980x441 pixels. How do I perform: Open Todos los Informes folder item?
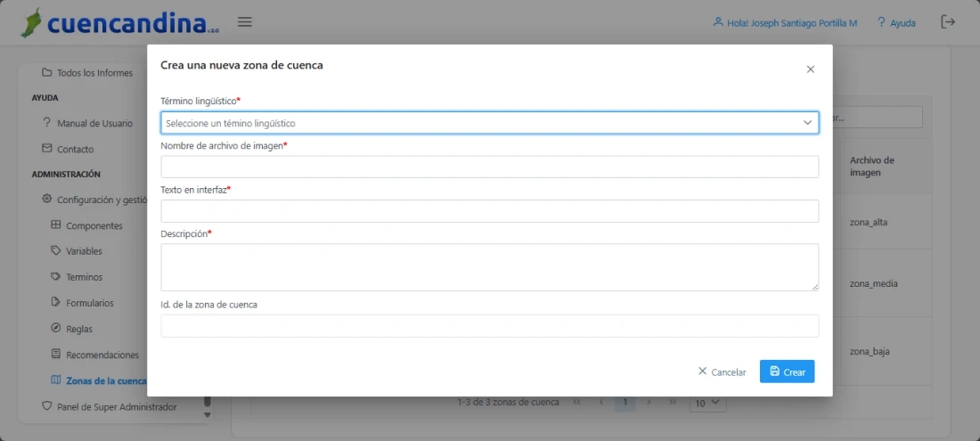pyautogui.click(x=94, y=73)
